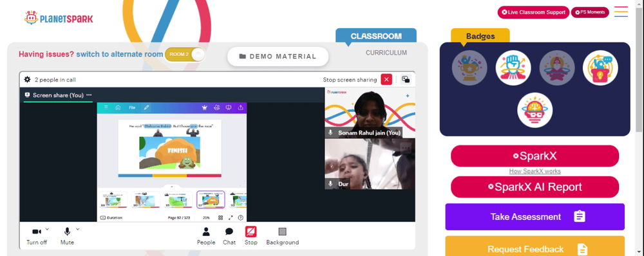644x256 pixels.
Task: Click Take Assessment button
Action: [535, 217]
